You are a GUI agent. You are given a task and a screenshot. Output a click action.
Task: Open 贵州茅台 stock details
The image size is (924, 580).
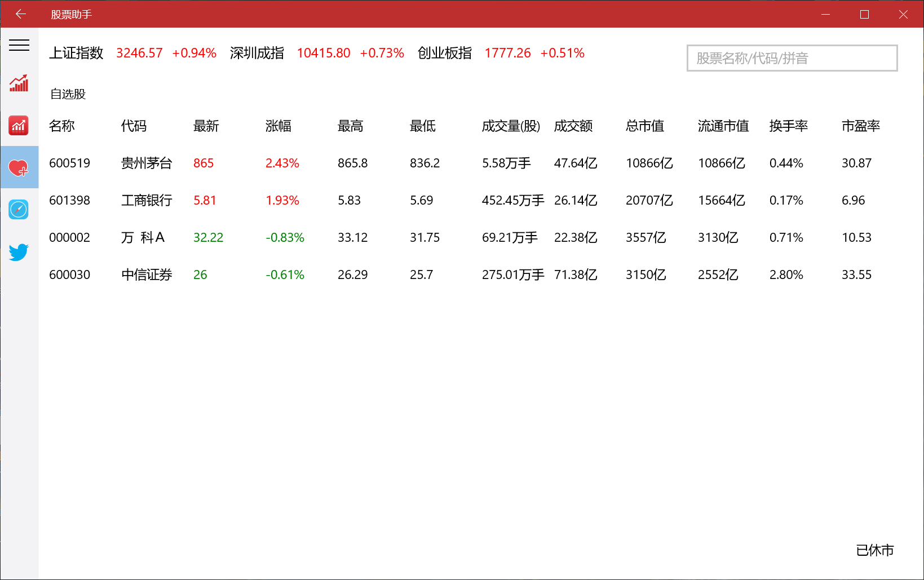coord(146,163)
